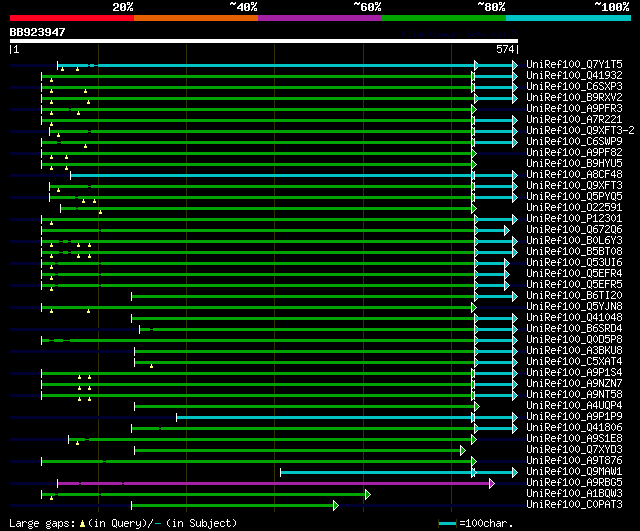Select UniRef100_Q5PYQ5 entry
This screenshot has width=640, height=531.
pyautogui.click(x=574, y=197)
